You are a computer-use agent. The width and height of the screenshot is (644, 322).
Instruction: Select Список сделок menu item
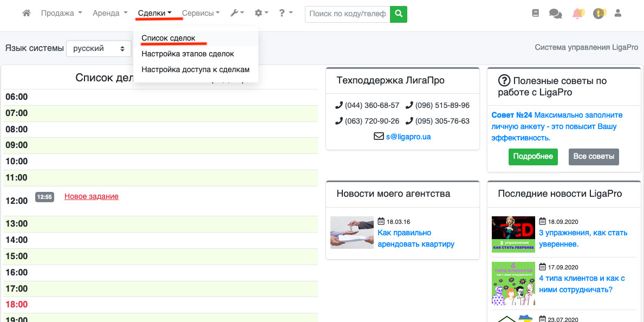[x=168, y=38]
